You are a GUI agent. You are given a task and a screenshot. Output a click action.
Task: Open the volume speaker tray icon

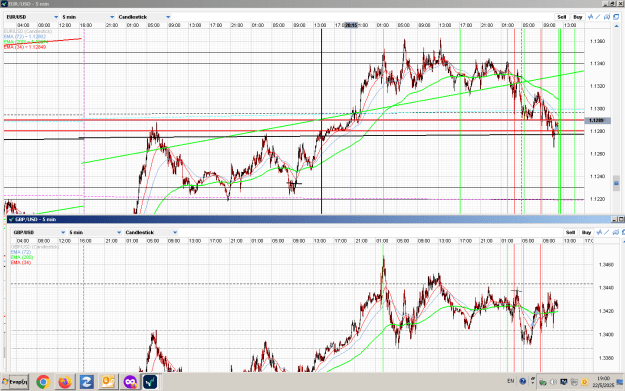[x=553, y=382]
